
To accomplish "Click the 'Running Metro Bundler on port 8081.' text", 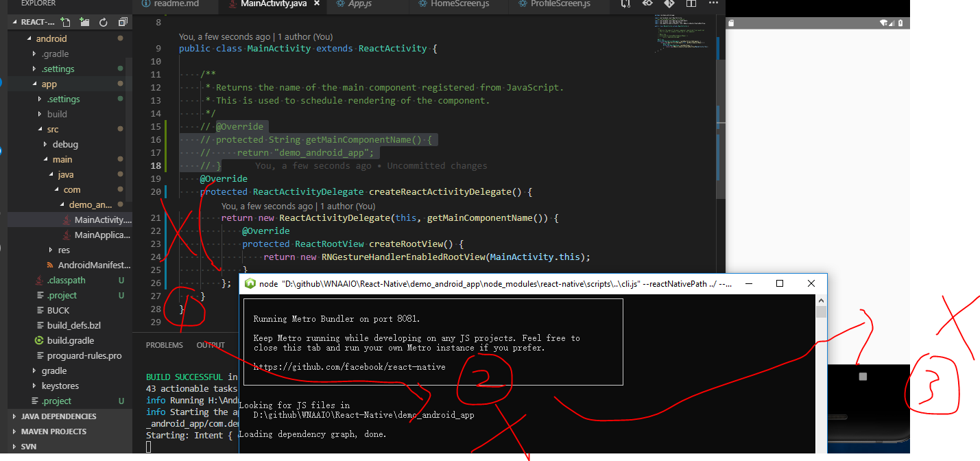I will click(x=337, y=319).
